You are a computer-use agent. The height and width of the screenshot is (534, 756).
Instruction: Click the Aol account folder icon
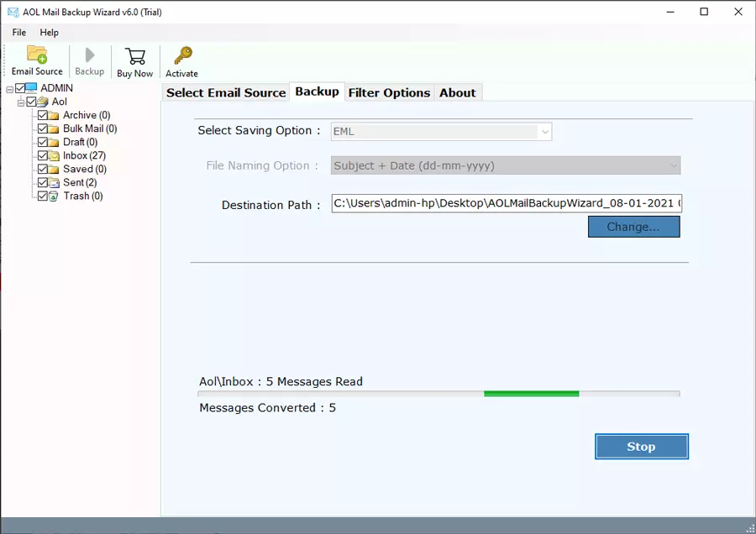(x=43, y=102)
